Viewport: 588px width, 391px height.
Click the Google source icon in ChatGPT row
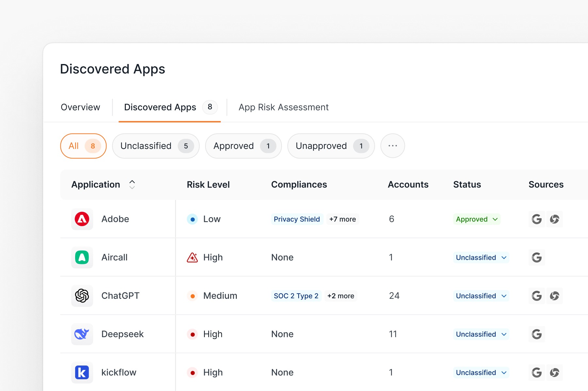tap(537, 296)
